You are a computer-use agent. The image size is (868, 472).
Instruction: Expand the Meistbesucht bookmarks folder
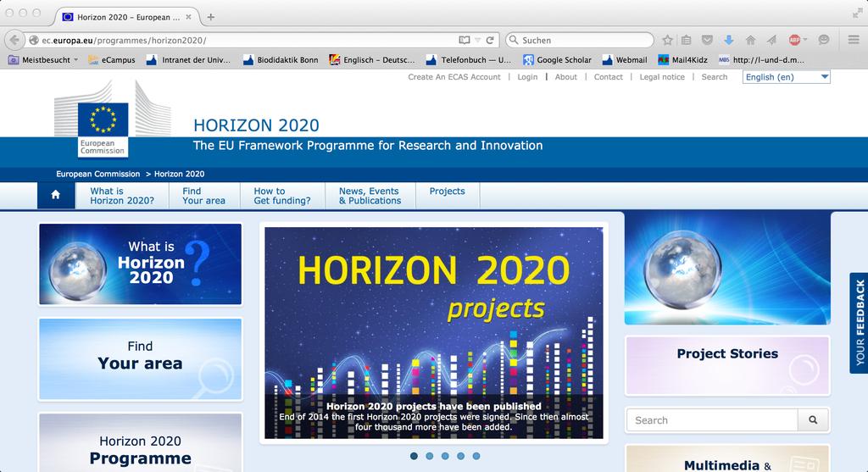coord(43,60)
